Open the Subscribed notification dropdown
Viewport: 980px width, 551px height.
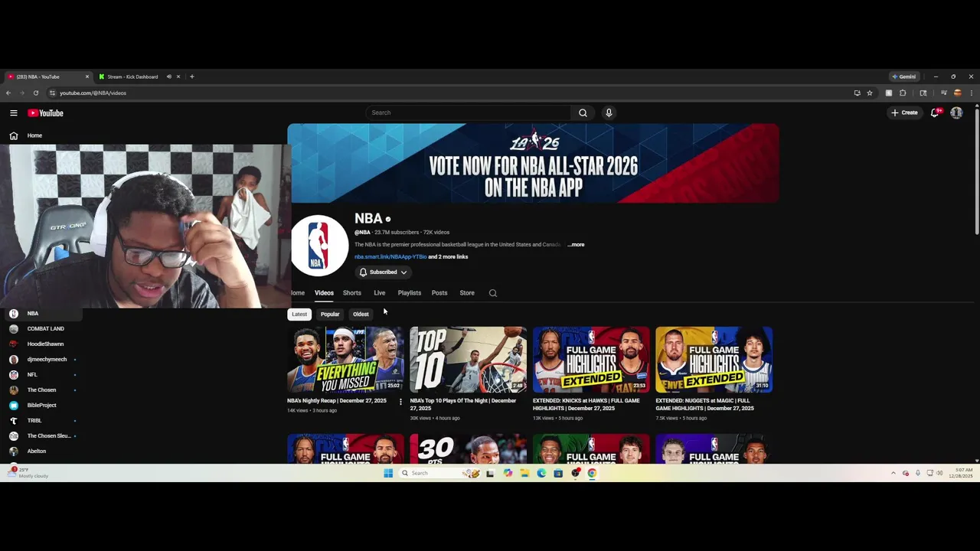pyautogui.click(x=384, y=272)
